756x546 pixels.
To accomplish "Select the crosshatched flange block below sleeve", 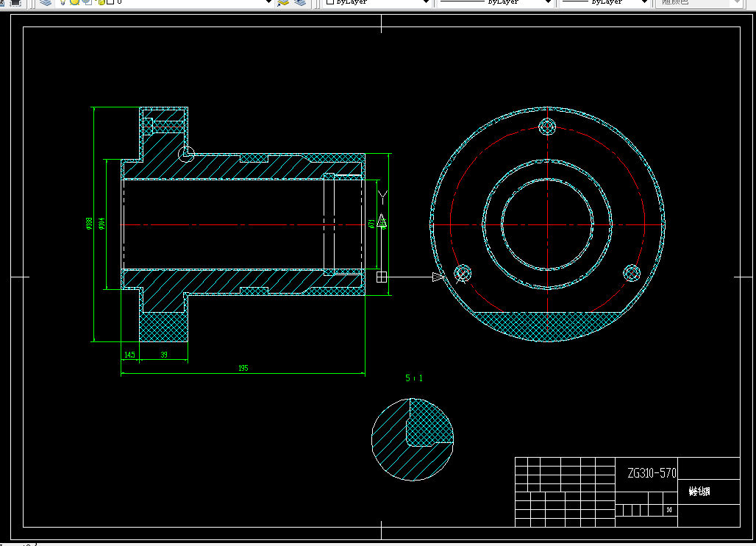I will point(163,327).
